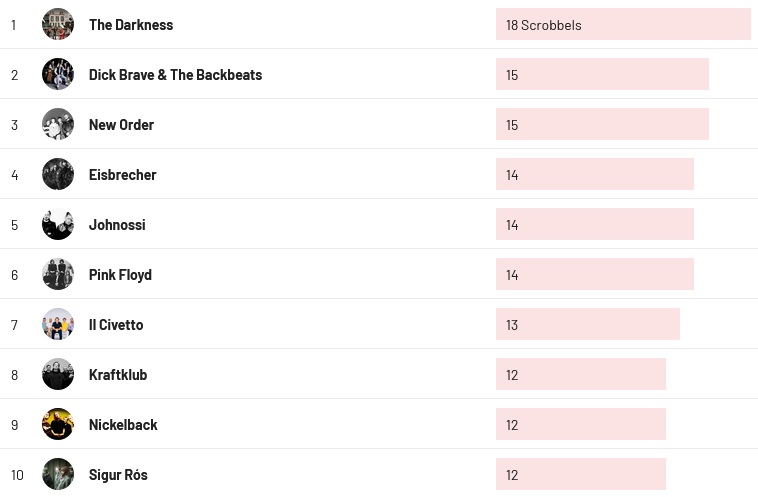758x497 pixels.
Task: Open Pink Floyd artist name link
Action: pos(120,275)
